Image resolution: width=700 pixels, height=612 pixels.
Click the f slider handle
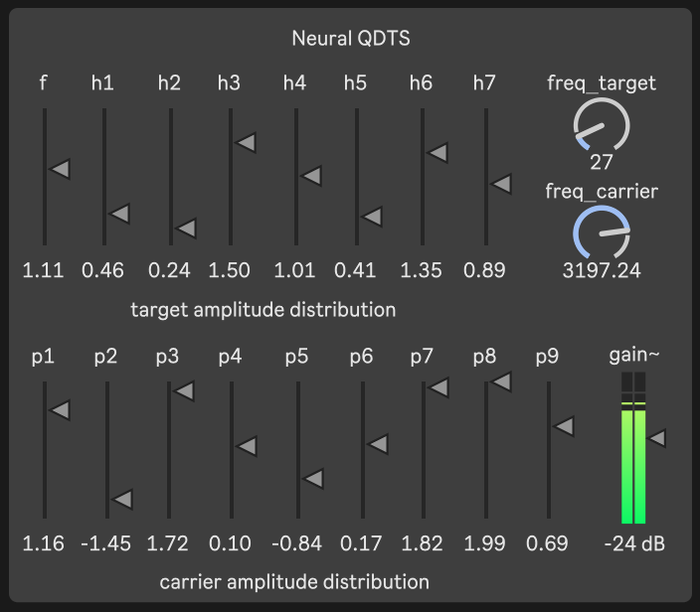60,170
